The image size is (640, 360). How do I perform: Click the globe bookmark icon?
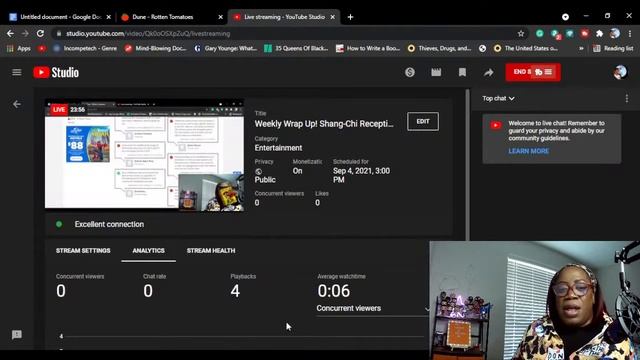coord(482,48)
